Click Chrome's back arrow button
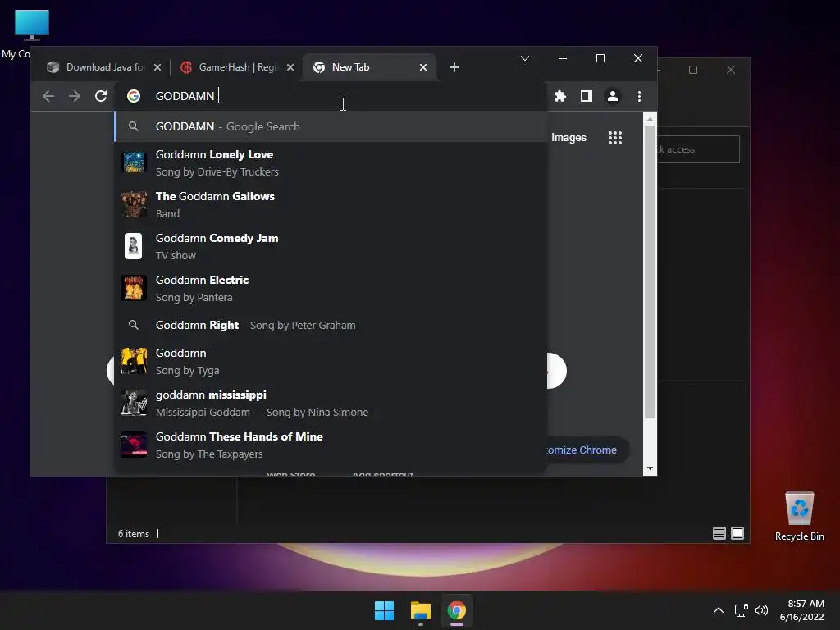Viewport: 840px width, 630px height. pos(48,96)
